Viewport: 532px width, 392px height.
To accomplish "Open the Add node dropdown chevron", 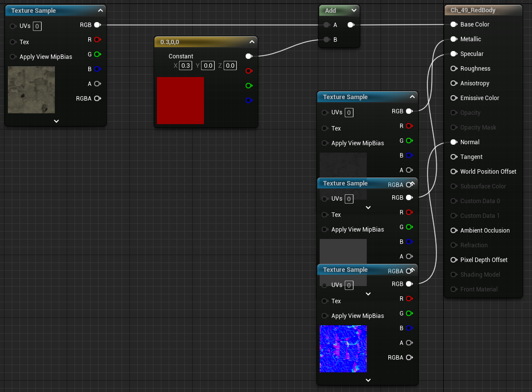I will (354, 10).
